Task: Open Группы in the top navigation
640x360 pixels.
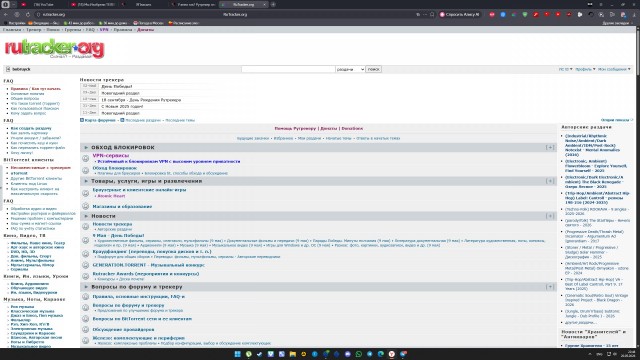Action: [73, 30]
